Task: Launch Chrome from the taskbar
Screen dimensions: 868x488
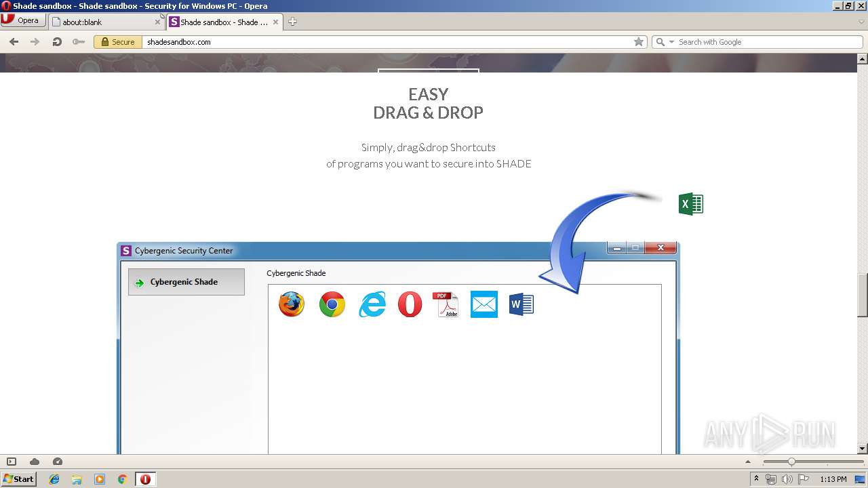Action: point(123,479)
